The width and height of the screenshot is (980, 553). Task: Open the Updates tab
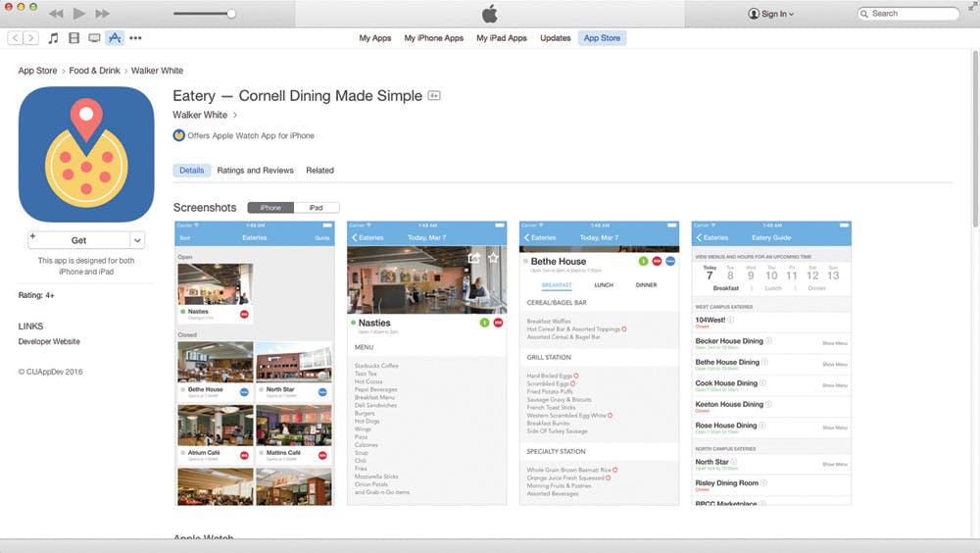pos(556,38)
